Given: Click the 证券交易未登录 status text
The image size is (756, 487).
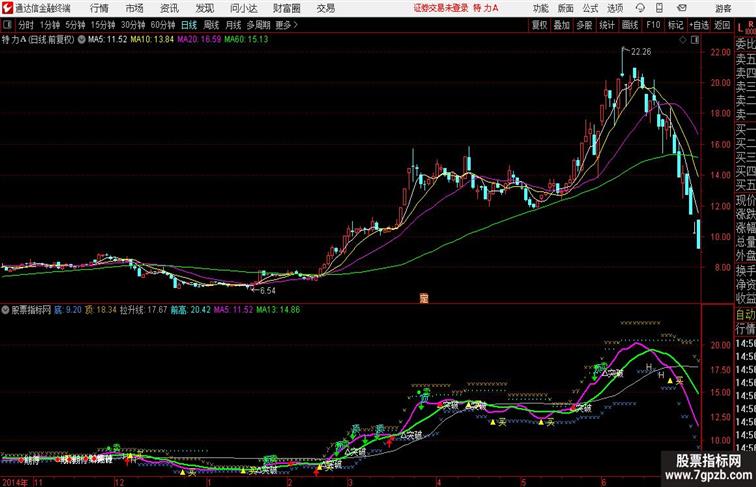Looking at the screenshot, I should (x=441, y=8).
